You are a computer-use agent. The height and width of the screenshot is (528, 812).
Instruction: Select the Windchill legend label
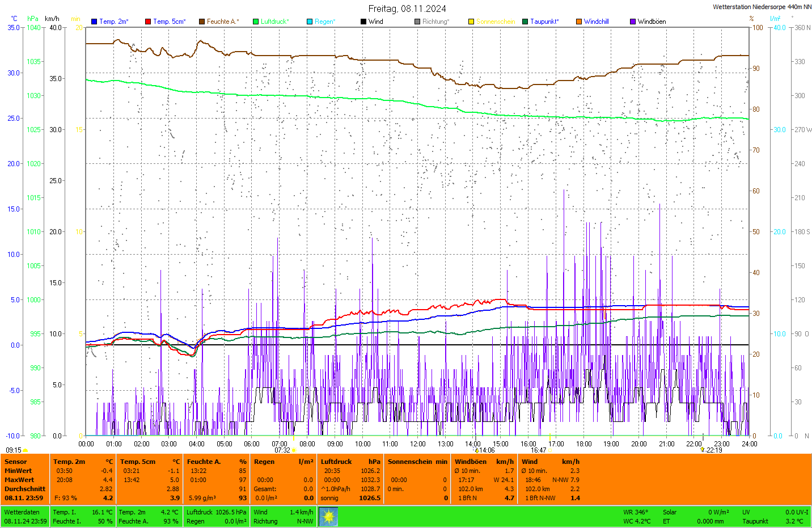(596, 22)
